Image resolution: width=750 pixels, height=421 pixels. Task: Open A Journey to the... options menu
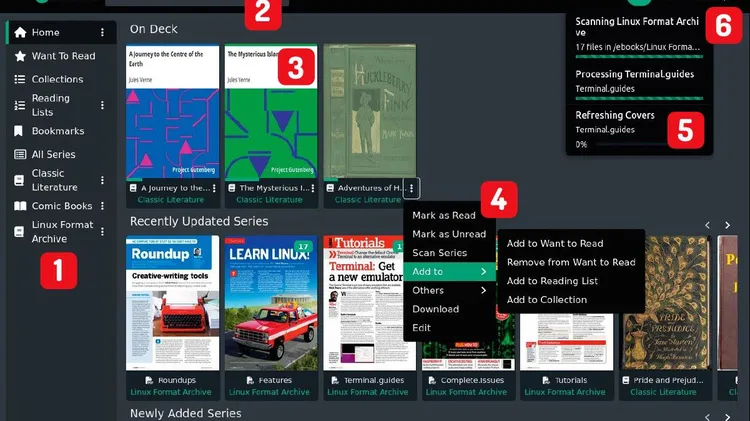pos(214,188)
